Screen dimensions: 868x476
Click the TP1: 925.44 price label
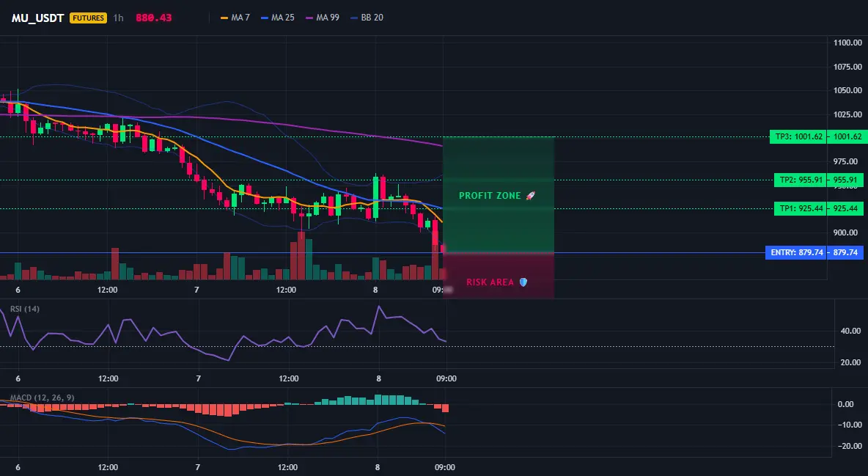tap(801, 208)
